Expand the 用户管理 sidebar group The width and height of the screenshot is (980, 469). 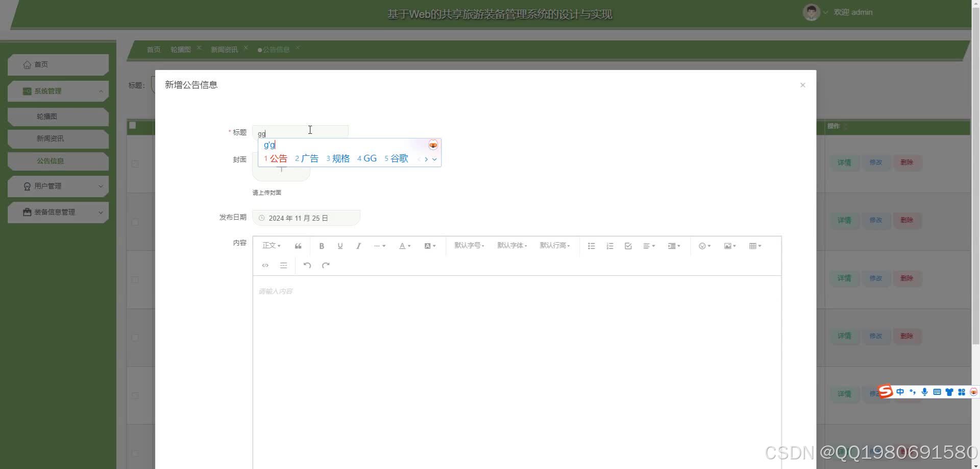[58, 186]
